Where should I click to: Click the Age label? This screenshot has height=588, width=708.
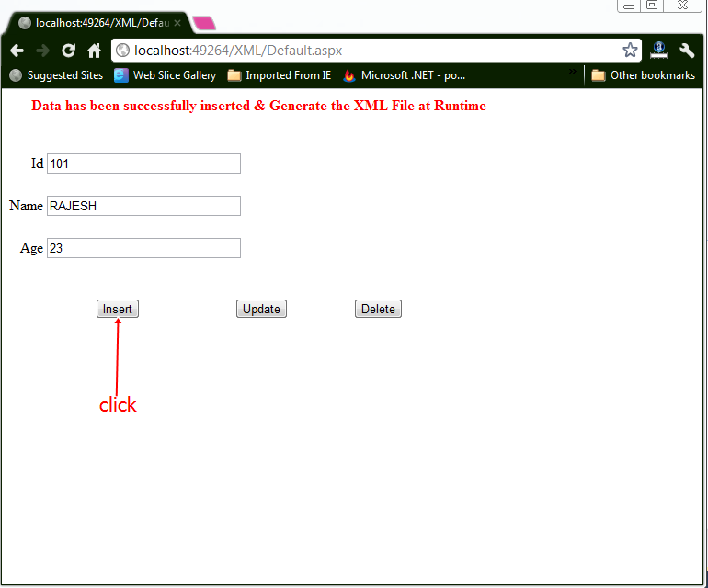coord(31,248)
